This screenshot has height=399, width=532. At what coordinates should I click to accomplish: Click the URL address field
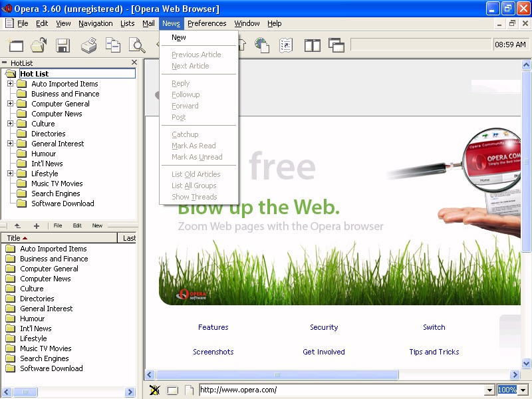click(x=342, y=390)
